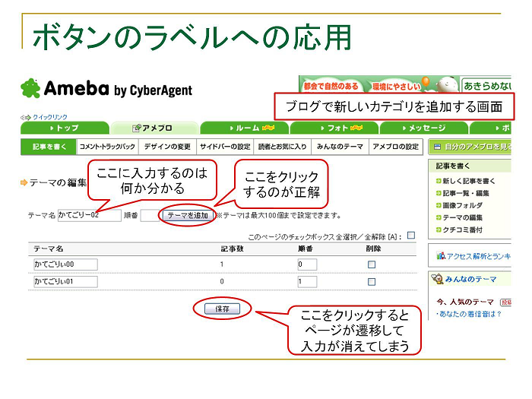Click the 順番 input beside the add button
Image resolution: width=532 pixels, height=399 pixels.
[150, 215]
